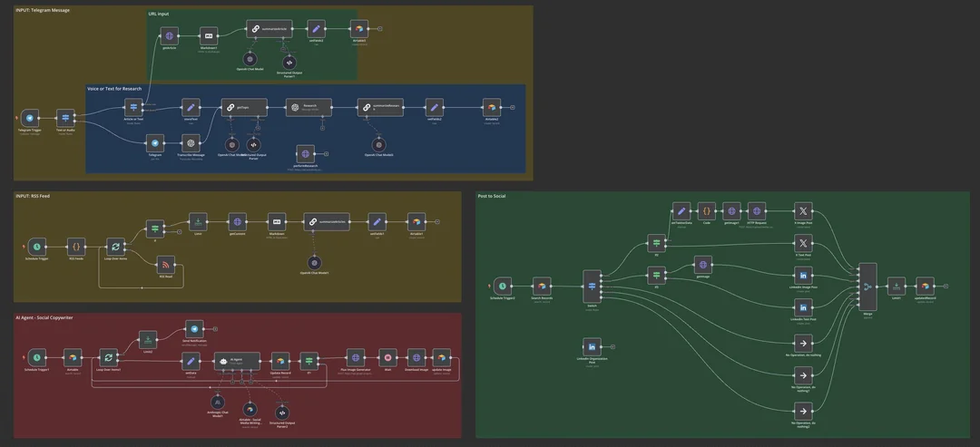Select the Telegram Trigger node
980x447 pixels.
click(x=29, y=118)
